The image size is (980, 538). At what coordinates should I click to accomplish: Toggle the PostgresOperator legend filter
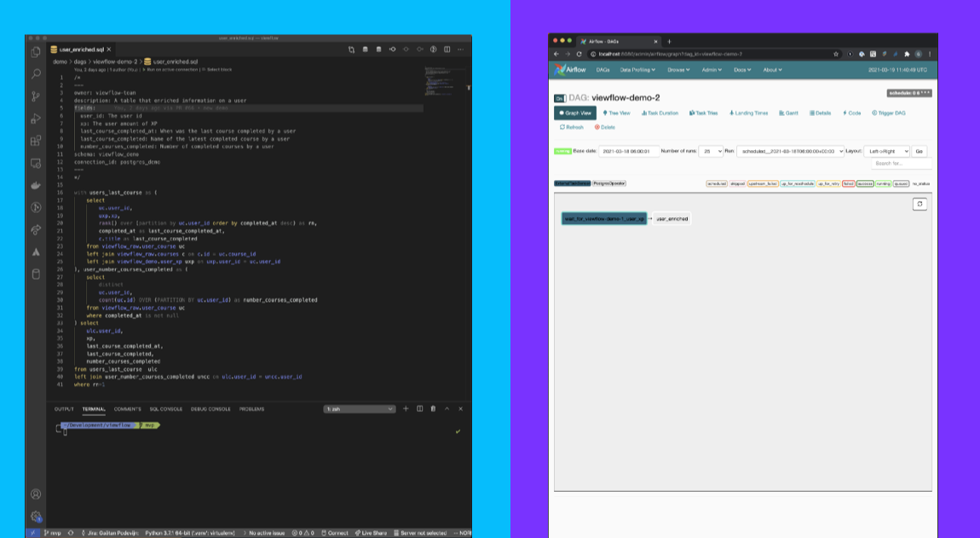[x=608, y=182]
